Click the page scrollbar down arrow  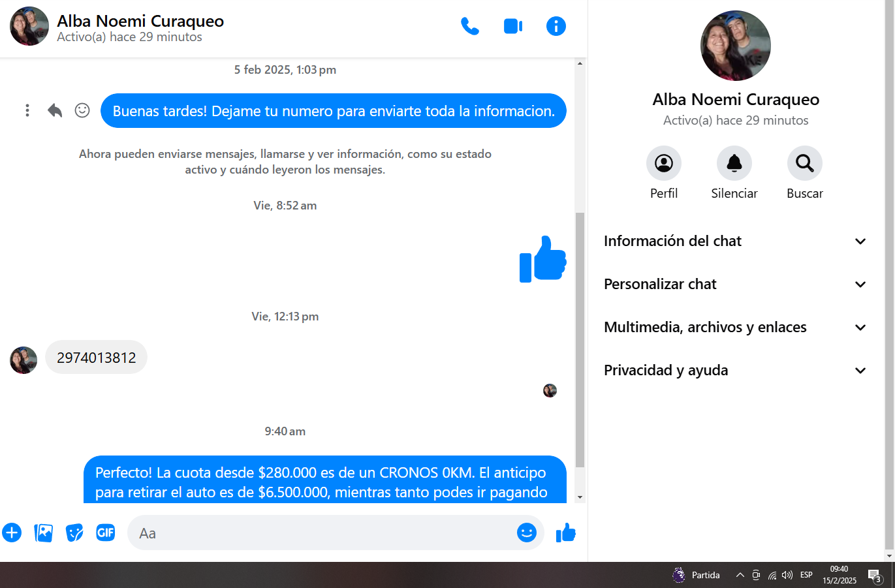tap(889, 556)
